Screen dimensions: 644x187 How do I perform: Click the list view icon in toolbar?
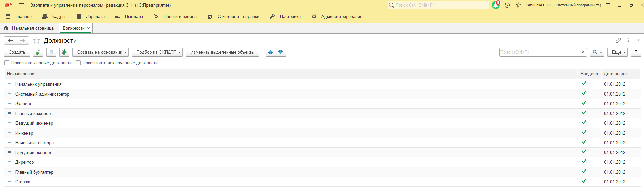pos(51,52)
